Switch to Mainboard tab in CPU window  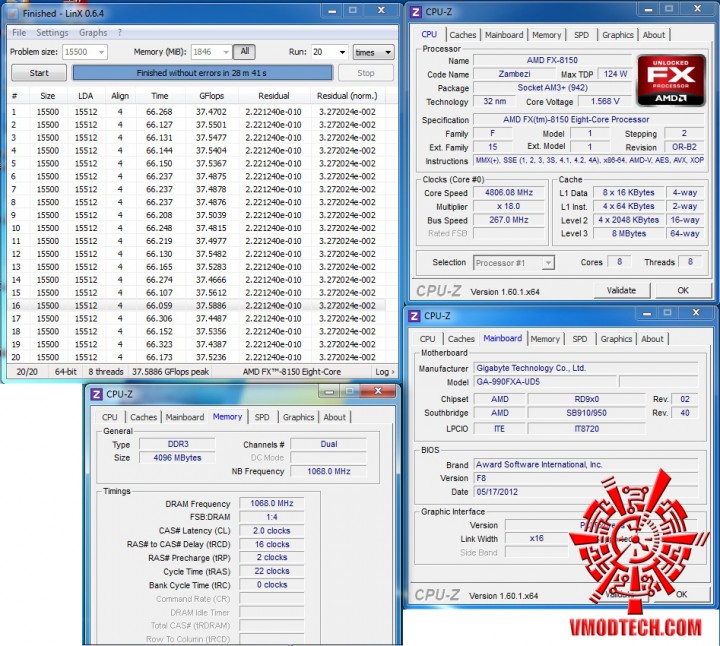(x=504, y=35)
